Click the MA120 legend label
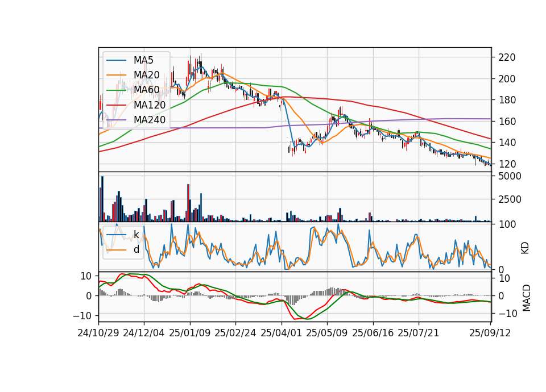 pos(150,105)
